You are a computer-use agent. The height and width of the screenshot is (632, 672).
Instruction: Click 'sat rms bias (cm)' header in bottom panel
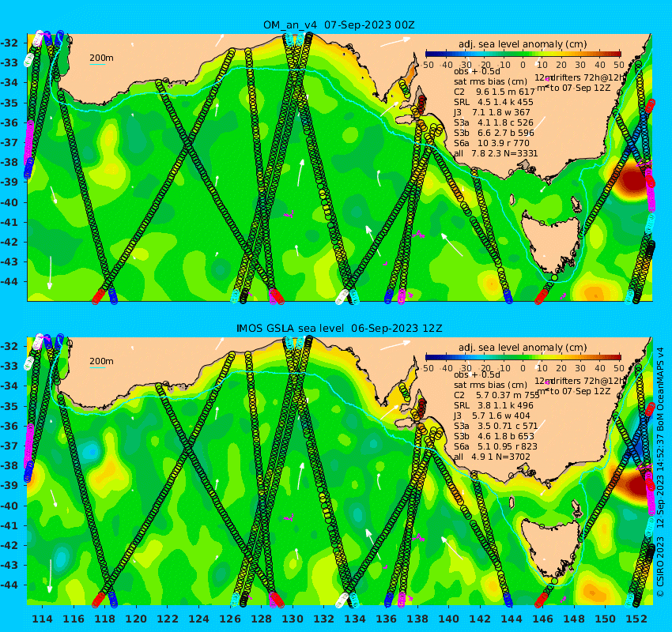click(x=490, y=385)
